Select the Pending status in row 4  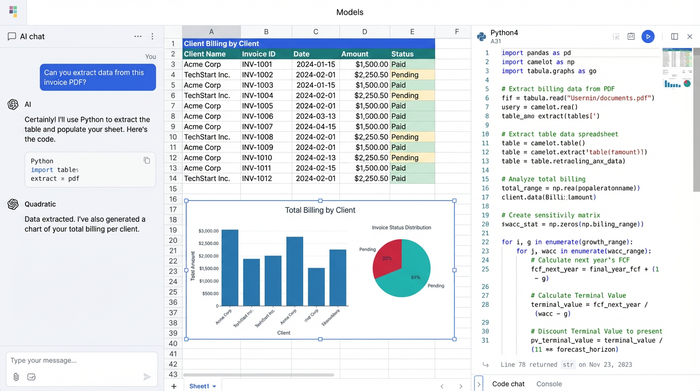tap(412, 75)
